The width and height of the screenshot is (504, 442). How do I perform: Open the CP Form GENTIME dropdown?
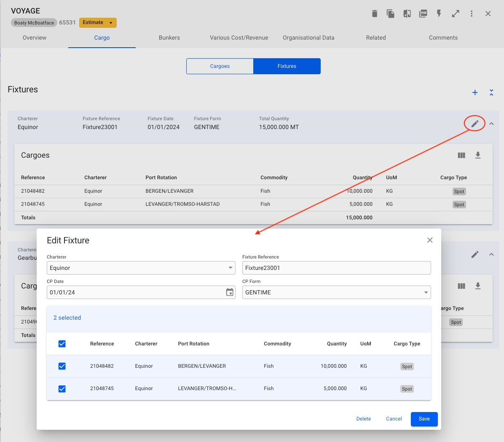[x=336, y=292]
